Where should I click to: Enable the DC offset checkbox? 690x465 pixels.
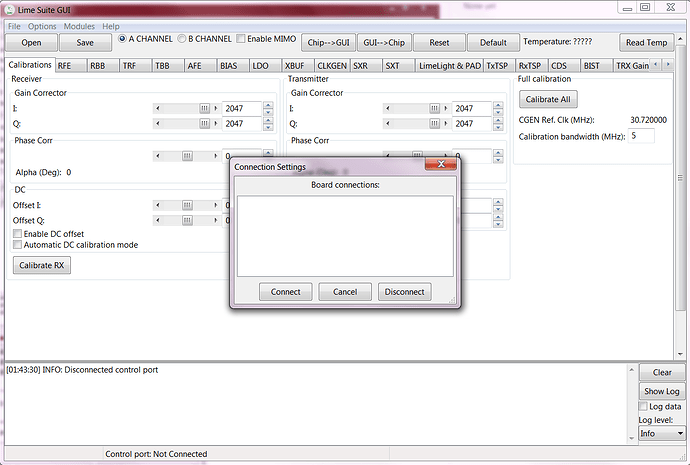[18, 234]
